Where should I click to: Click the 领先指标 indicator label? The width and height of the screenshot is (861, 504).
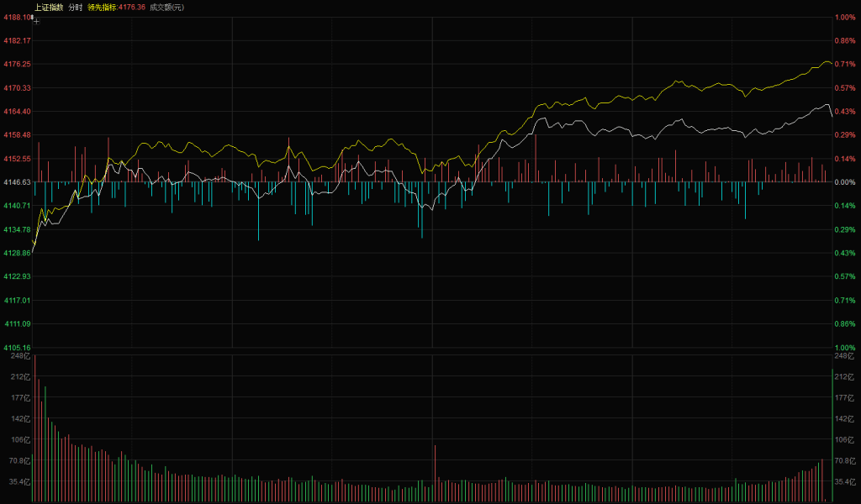click(103, 7)
